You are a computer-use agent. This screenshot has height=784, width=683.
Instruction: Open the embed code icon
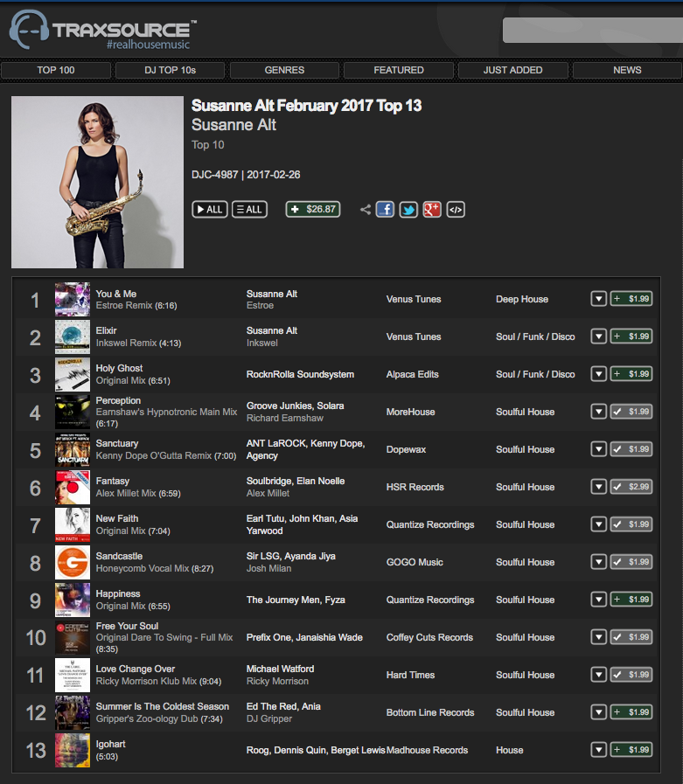[456, 210]
